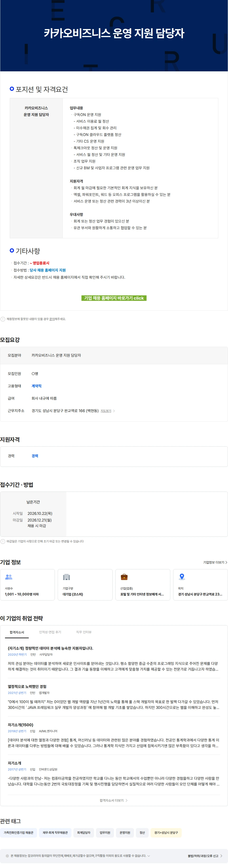Click the 위치 경기 성남시 분당구 card
228x868 pixels.
coord(200,585)
